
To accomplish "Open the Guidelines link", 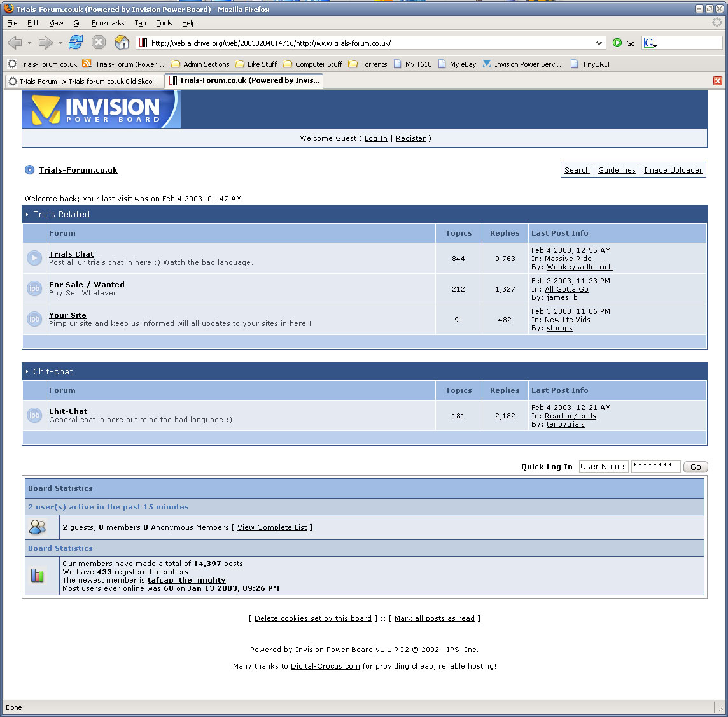I will pyautogui.click(x=617, y=170).
